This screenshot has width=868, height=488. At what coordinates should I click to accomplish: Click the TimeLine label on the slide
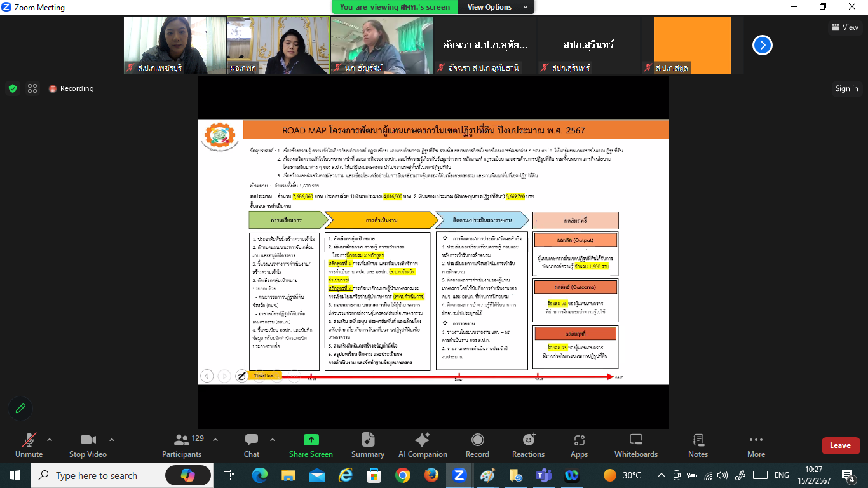(263, 376)
